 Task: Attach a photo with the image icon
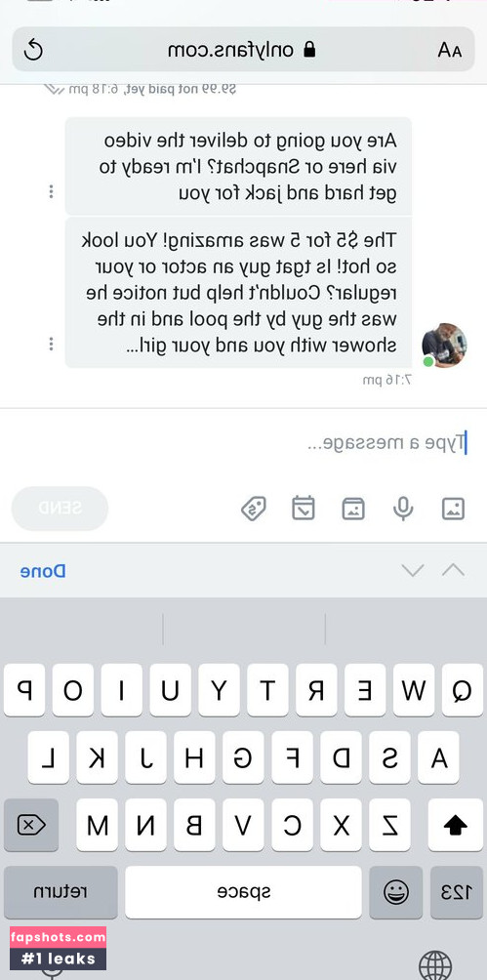[x=453, y=509]
